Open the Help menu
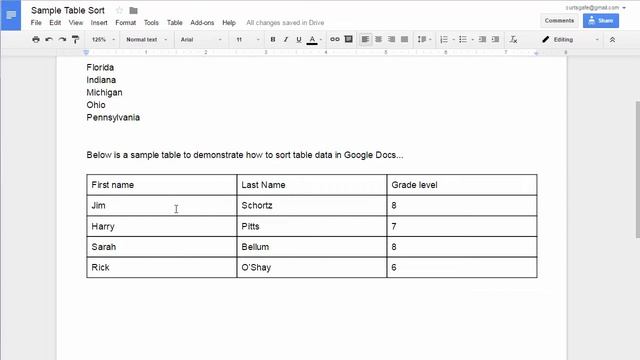Viewport: 640px width, 360px height. 229,22
